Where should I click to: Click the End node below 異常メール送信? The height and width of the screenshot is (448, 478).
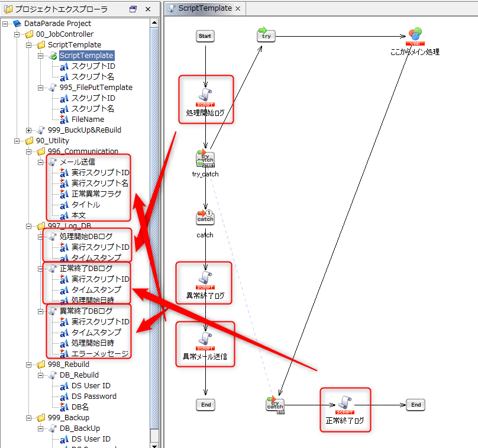(206, 405)
